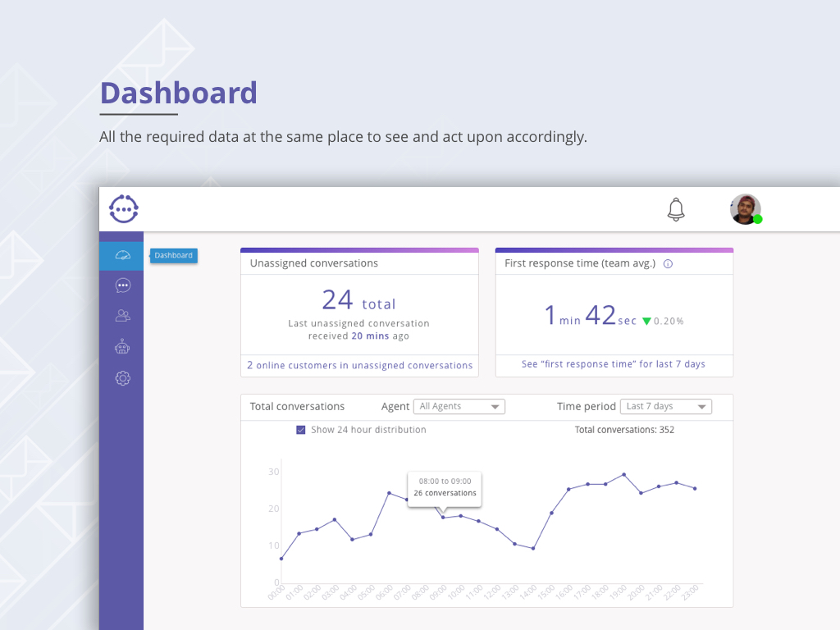The image size is (840, 630).
Task: Open the user profile avatar menu
Action: click(745, 209)
